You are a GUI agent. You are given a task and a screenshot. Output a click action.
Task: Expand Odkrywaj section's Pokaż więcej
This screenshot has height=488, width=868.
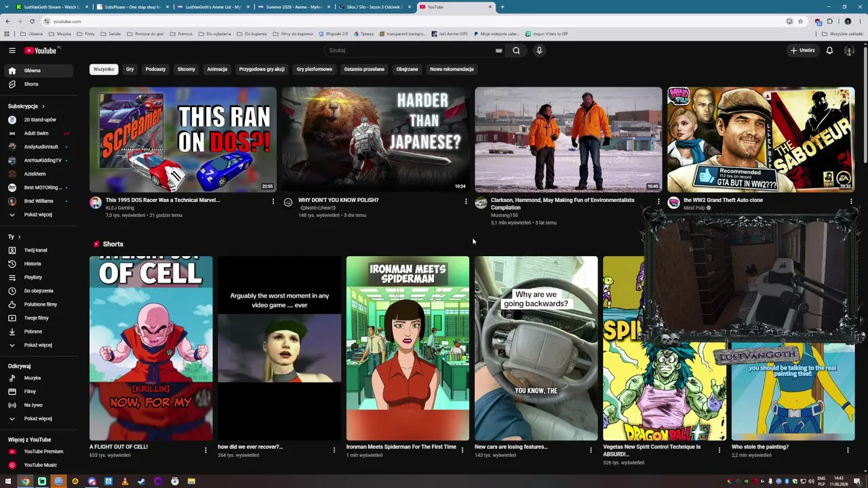coord(38,419)
